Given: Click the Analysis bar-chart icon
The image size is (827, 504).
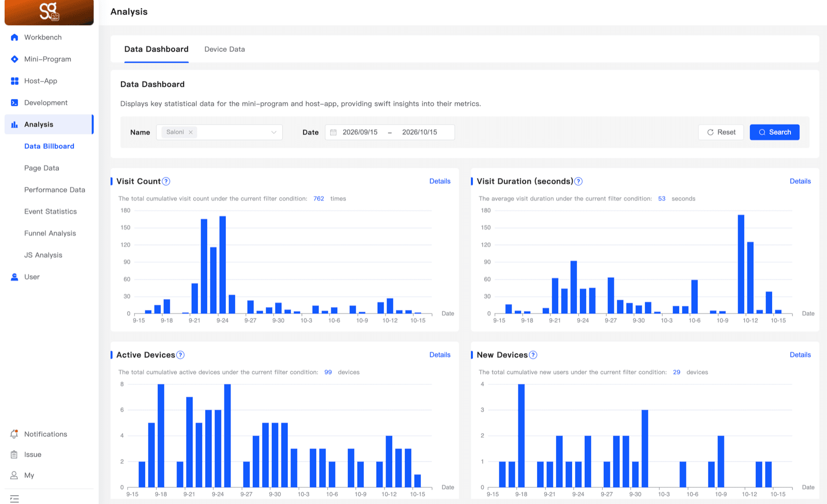Looking at the screenshot, I should point(14,124).
